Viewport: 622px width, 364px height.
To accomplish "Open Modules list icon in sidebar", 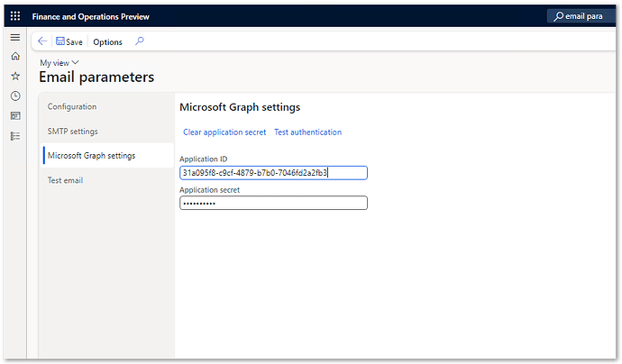I will coord(15,136).
